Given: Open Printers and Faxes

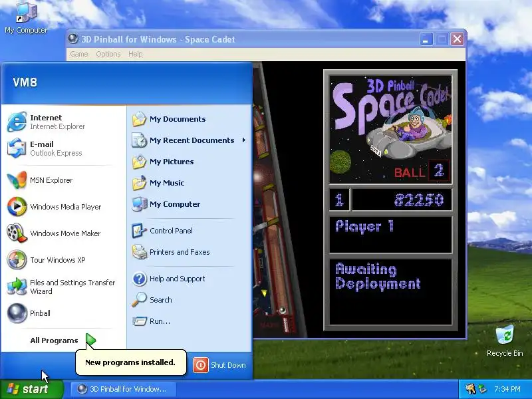Looking at the screenshot, I should 190,252.
